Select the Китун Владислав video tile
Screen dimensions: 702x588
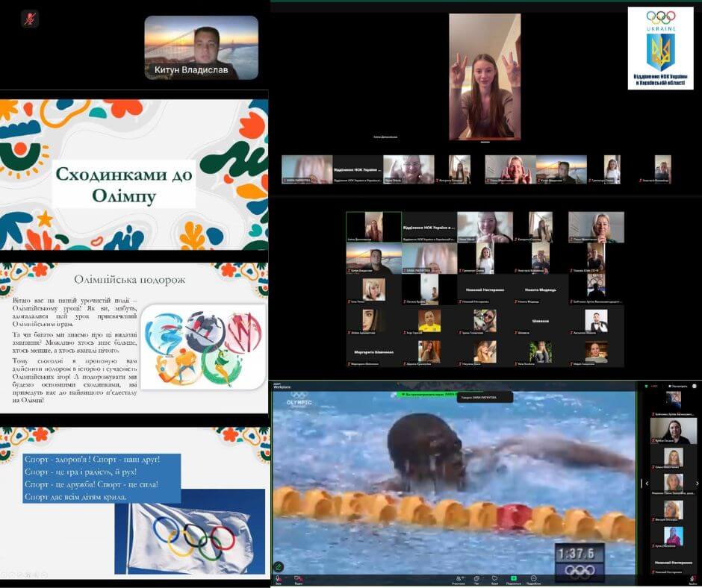pos(202,48)
